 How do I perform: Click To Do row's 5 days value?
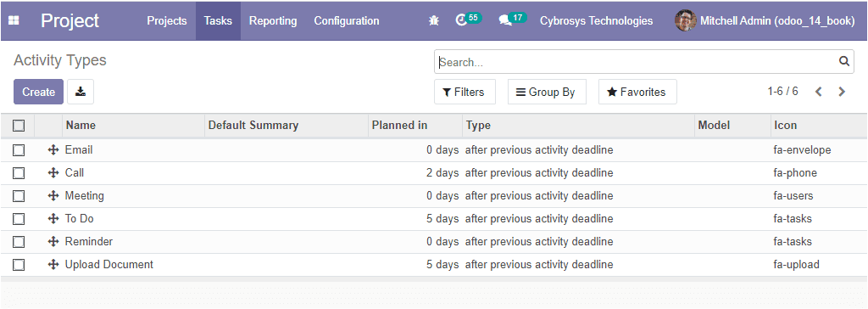tap(442, 218)
